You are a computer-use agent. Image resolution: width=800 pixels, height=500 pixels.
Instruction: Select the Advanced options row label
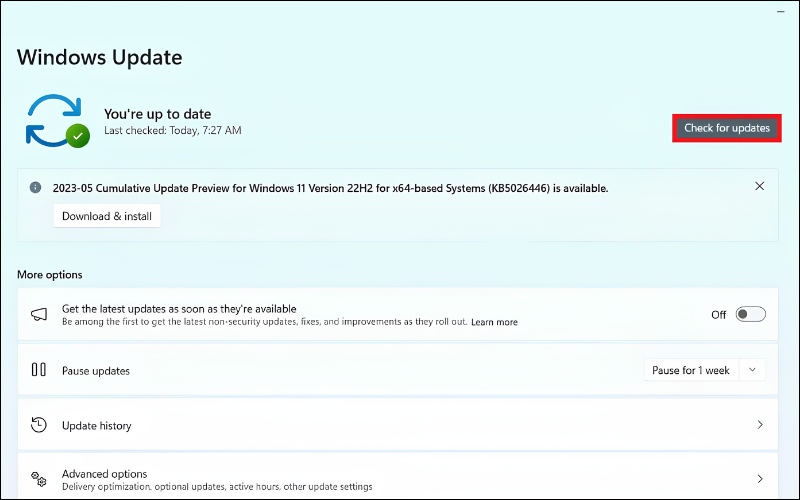pyautogui.click(x=105, y=473)
